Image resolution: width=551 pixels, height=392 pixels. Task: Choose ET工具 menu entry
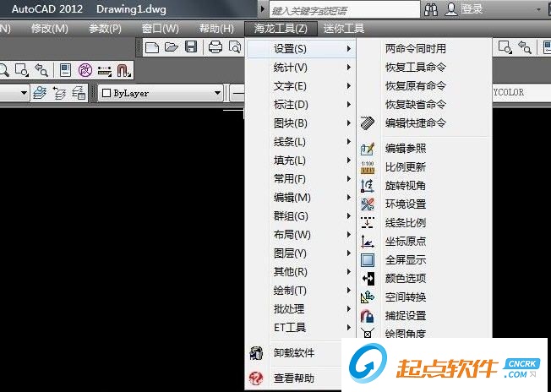coord(301,328)
